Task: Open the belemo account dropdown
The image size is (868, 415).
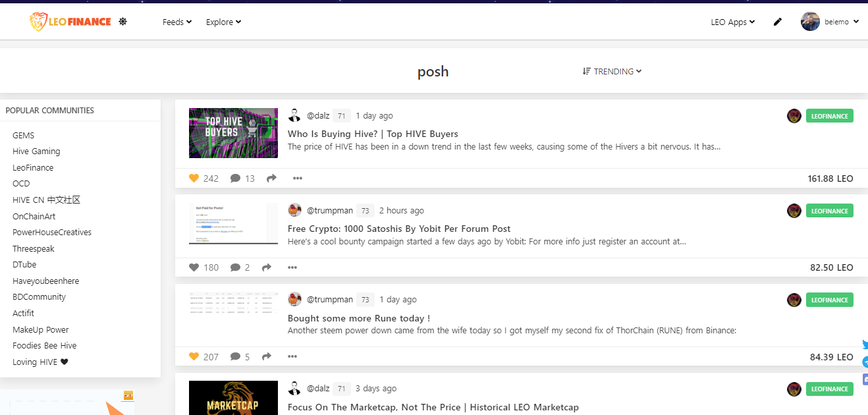Action: (842, 22)
